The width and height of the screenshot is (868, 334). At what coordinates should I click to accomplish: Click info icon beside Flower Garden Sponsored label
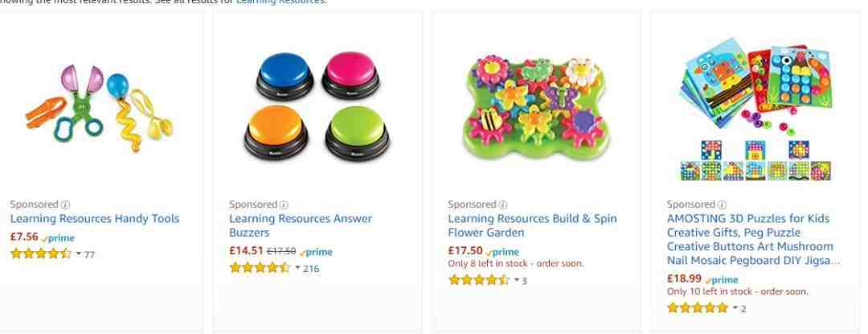(502, 205)
